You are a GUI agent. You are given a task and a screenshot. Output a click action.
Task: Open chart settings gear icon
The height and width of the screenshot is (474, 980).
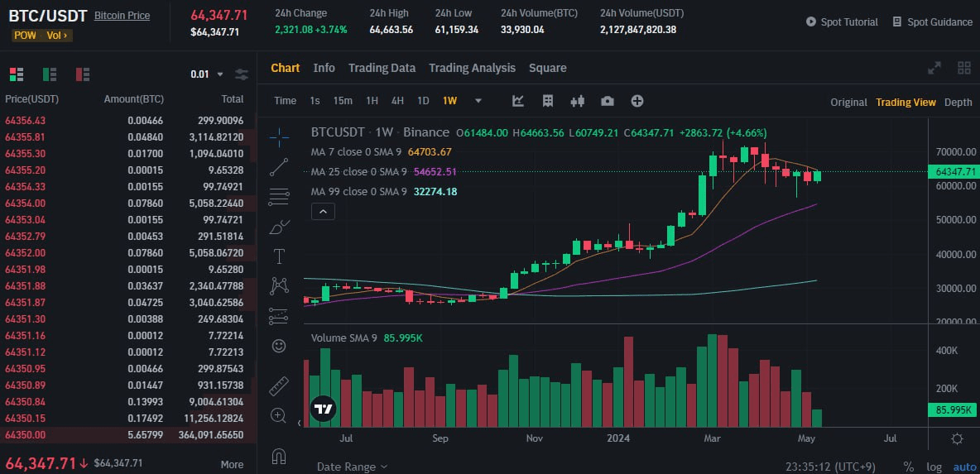(x=956, y=439)
